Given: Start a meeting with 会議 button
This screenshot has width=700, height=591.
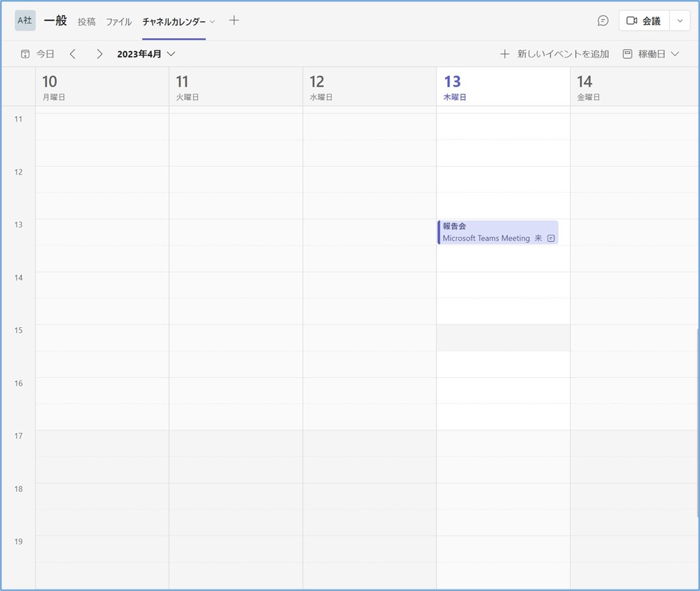Looking at the screenshot, I should pos(644,20).
